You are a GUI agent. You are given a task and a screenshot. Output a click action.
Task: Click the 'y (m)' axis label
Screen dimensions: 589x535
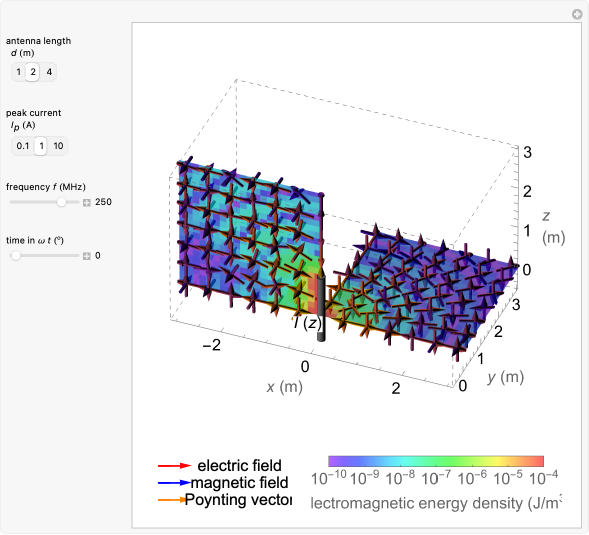point(505,377)
